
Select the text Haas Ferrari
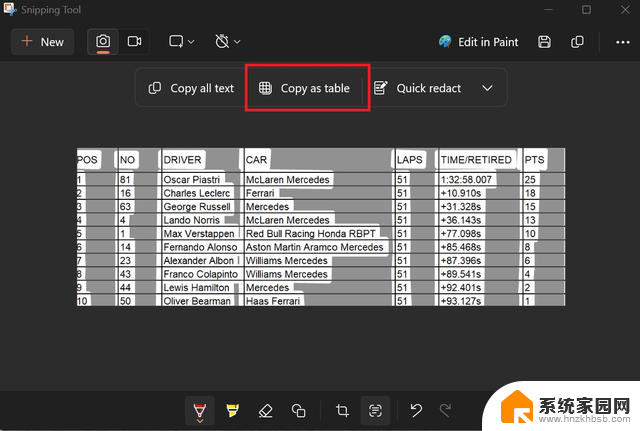[x=273, y=301]
